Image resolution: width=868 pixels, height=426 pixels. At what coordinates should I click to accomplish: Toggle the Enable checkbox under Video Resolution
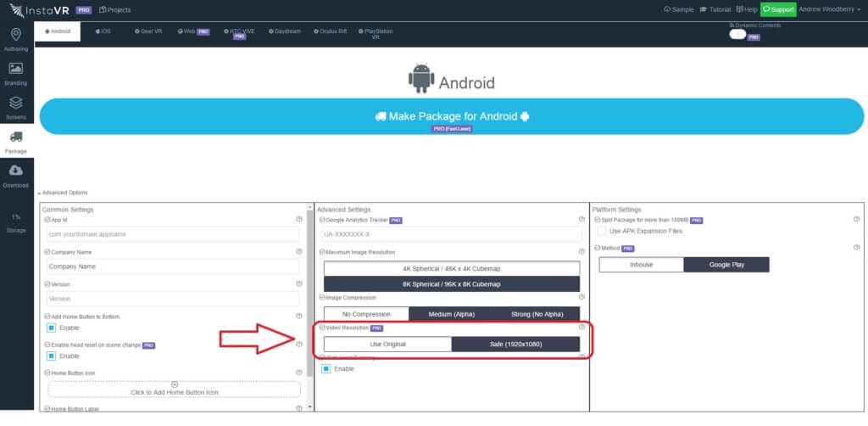[326, 368]
